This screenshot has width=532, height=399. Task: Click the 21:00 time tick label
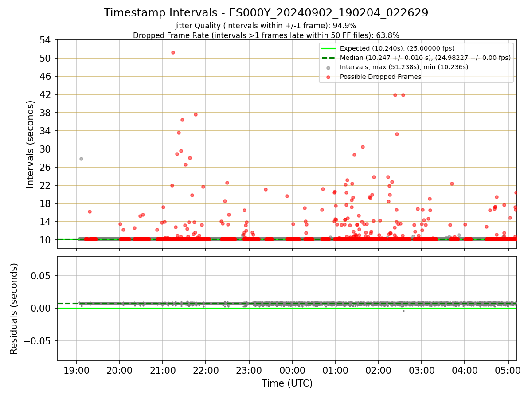(x=163, y=370)
